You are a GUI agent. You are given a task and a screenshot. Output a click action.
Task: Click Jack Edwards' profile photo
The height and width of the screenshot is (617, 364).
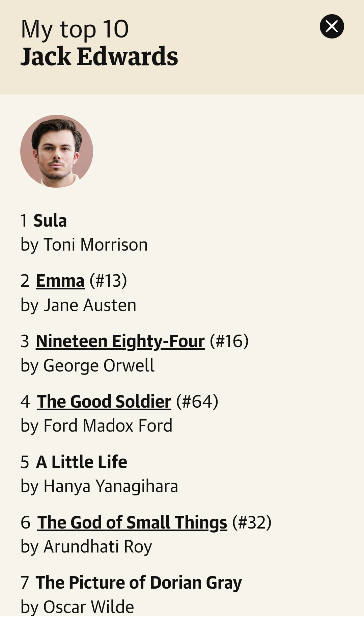57,151
